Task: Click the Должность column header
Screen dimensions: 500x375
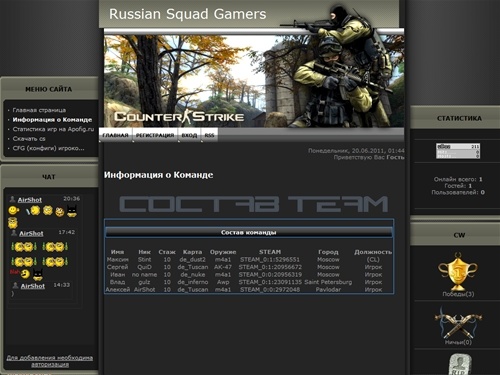Action: (373, 252)
